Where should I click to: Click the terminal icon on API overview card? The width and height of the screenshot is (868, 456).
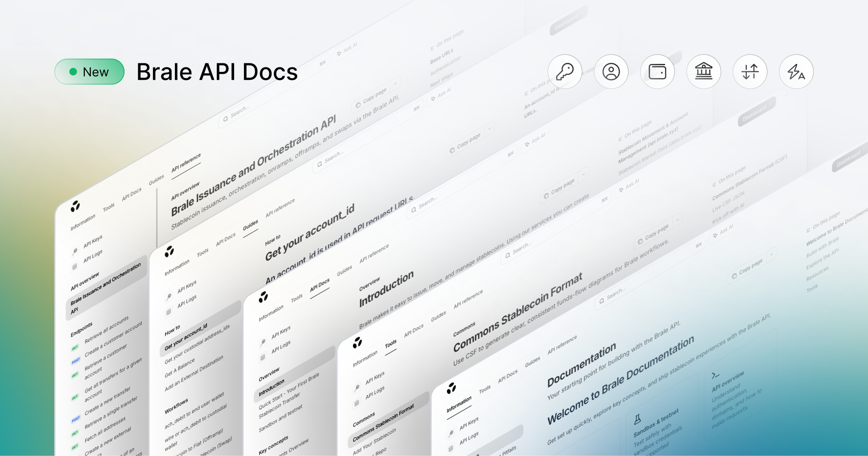pyautogui.click(x=716, y=375)
